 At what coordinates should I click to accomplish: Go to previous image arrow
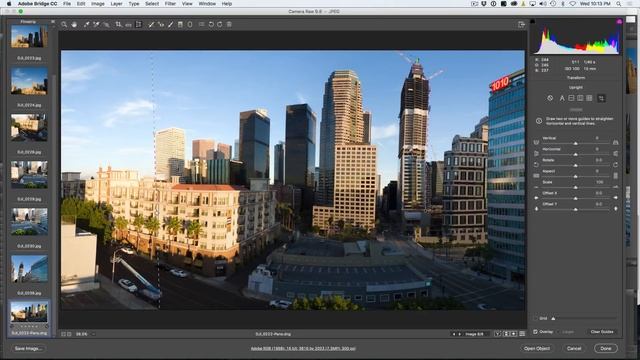[453, 334]
